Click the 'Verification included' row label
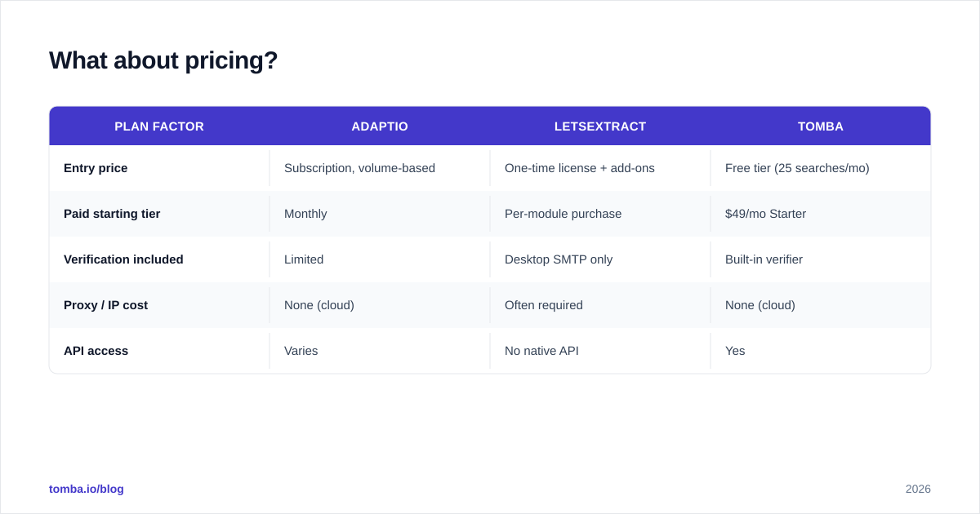 pos(123,259)
